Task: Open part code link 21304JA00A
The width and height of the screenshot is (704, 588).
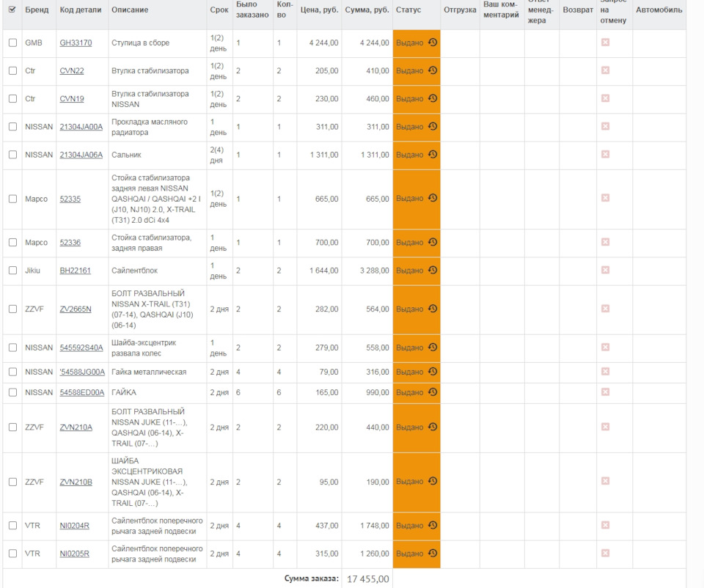Action: [81, 127]
